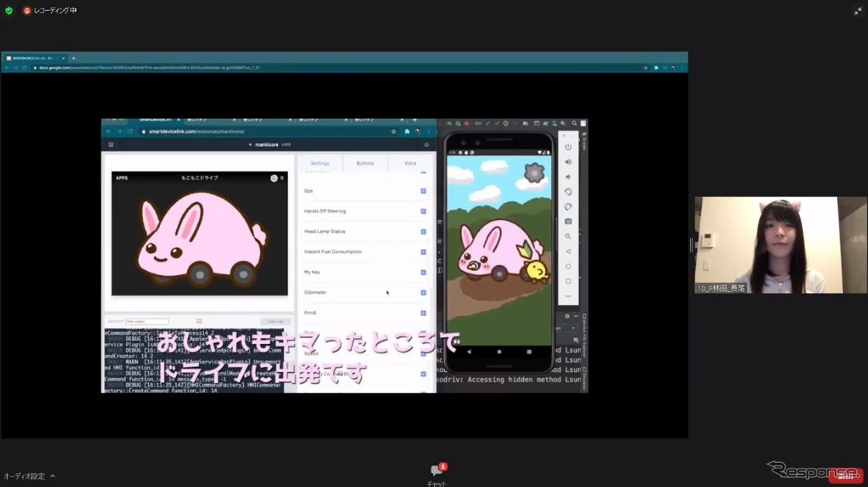Take a screenshot with the emulator camera icon
The height and width of the screenshot is (487, 868).
pos(568,221)
